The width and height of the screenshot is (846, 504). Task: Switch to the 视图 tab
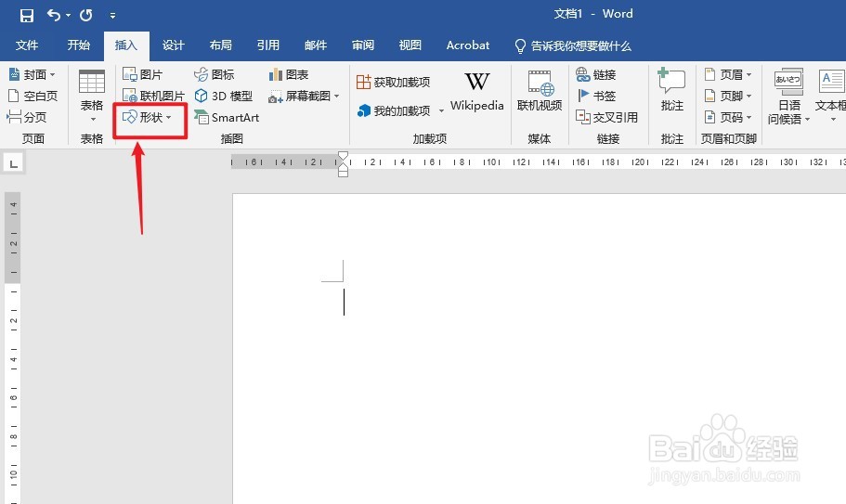410,45
